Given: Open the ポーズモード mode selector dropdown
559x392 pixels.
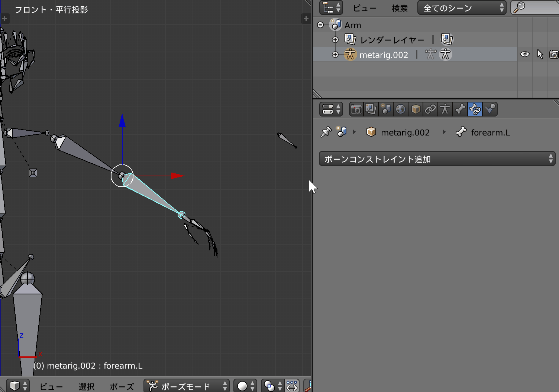Looking at the screenshot, I should (187, 386).
